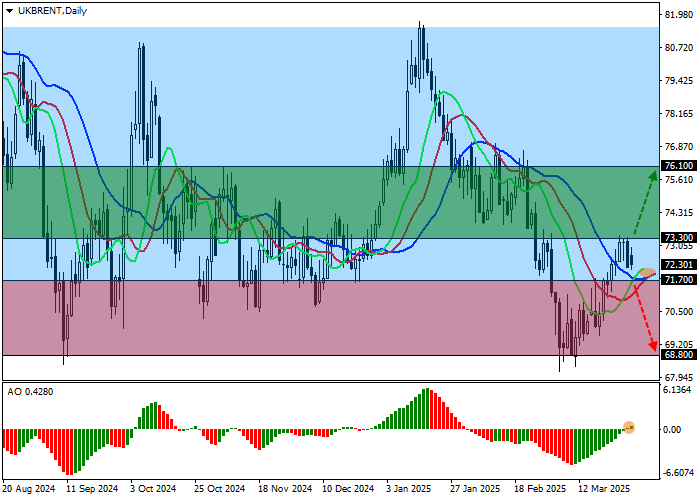Click the red shaded zone above 68.800
The image size is (700, 500).
tap(300, 320)
